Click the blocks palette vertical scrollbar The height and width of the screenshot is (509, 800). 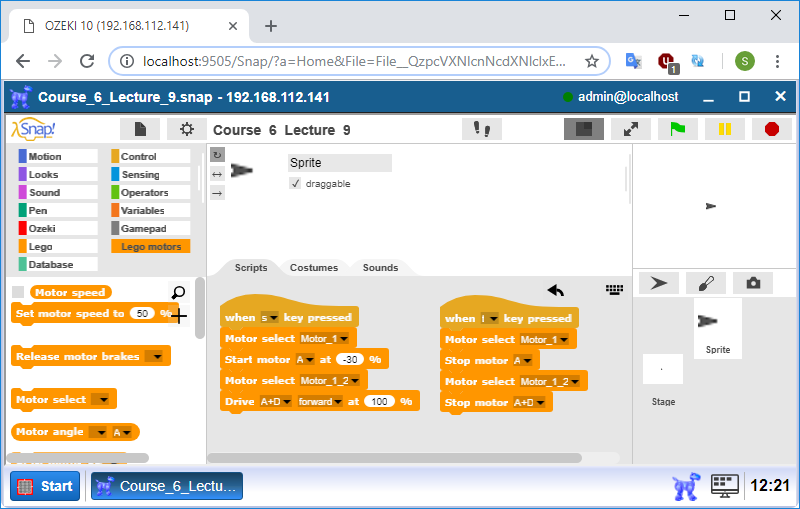(x=199, y=308)
